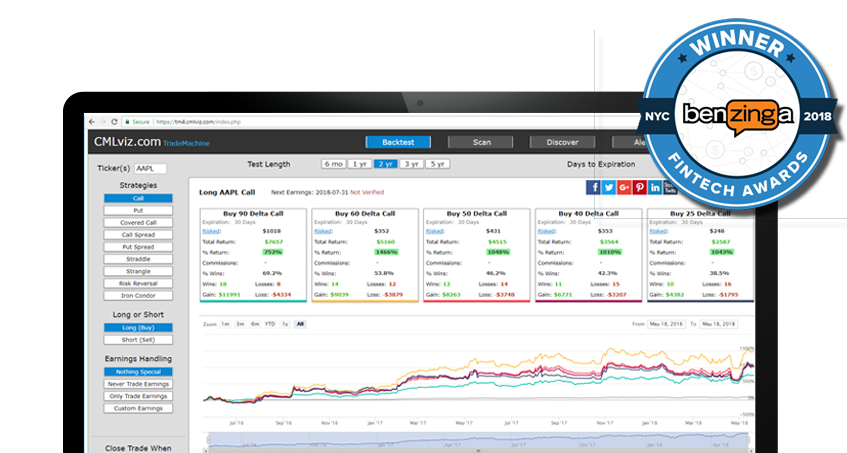Click the Secure padlock icon
Viewport: 847px width, 453px height.
pyautogui.click(x=127, y=122)
